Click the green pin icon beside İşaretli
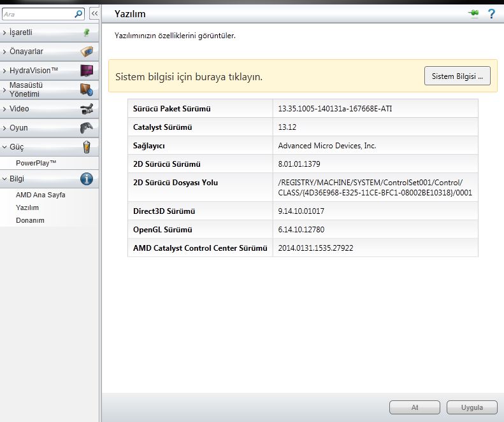The image size is (504, 422). [87, 32]
